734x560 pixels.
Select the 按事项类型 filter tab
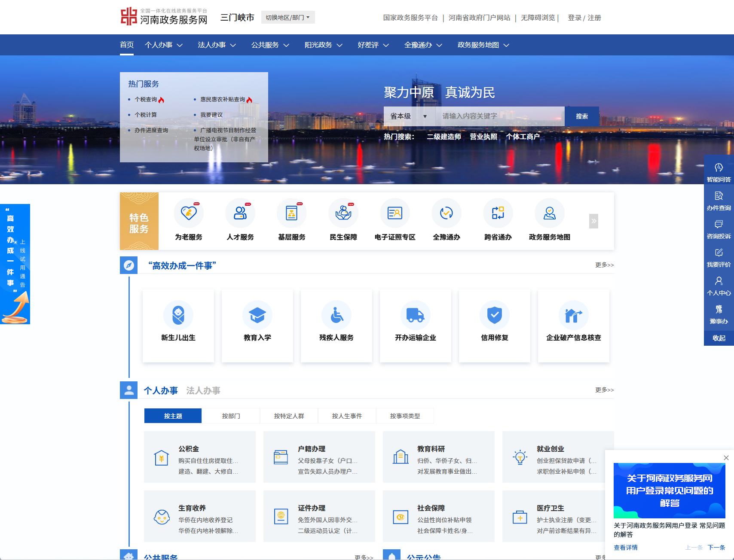405,416
